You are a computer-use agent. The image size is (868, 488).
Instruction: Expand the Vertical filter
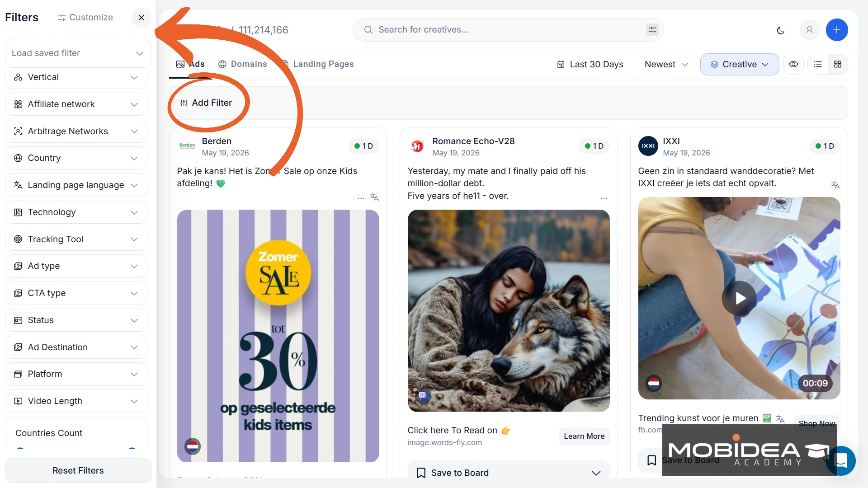(x=76, y=77)
